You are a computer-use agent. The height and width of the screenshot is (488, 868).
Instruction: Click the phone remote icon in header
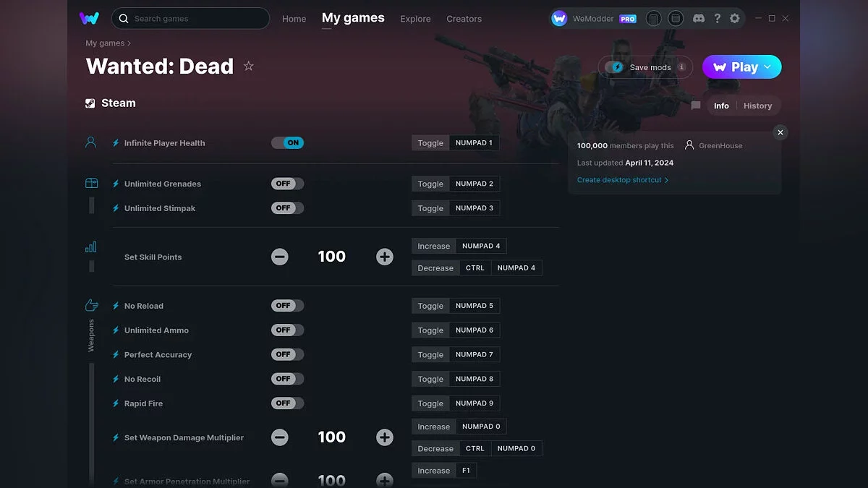(654, 19)
